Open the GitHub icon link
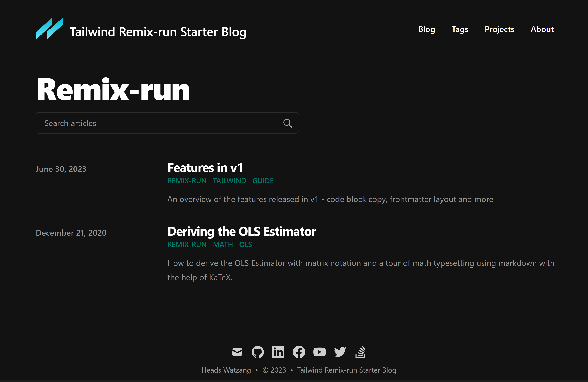The height and width of the screenshot is (382, 588). point(258,352)
